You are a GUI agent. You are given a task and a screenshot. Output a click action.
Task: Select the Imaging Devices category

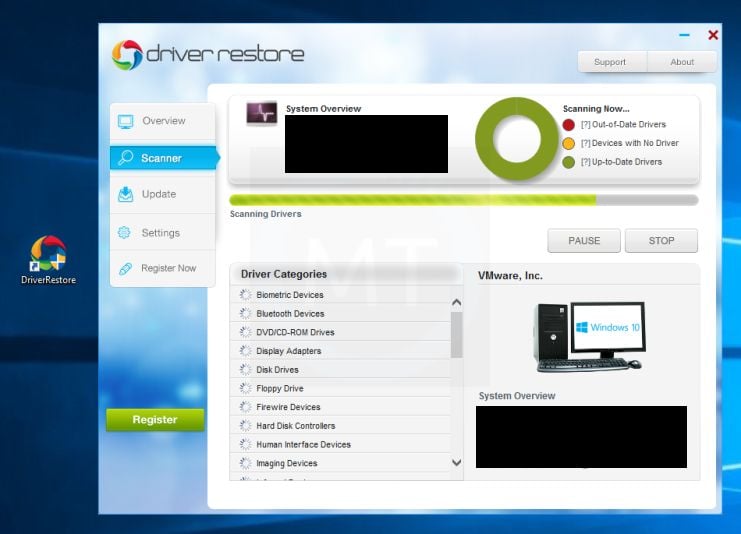[x=340, y=463]
